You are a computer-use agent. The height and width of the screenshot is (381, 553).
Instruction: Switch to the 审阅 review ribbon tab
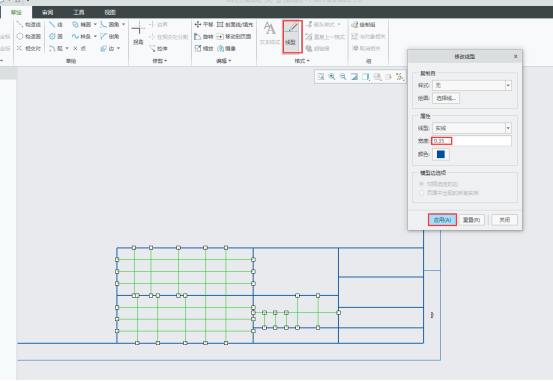click(x=47, y=12)
